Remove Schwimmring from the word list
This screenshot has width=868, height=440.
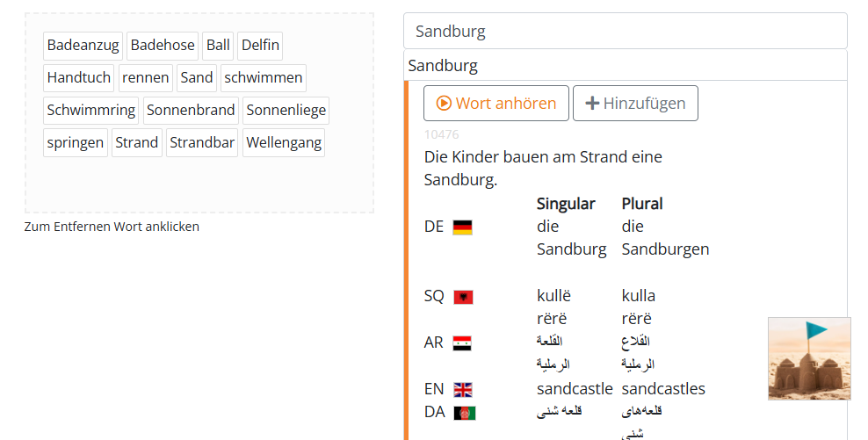click(91, 110)
